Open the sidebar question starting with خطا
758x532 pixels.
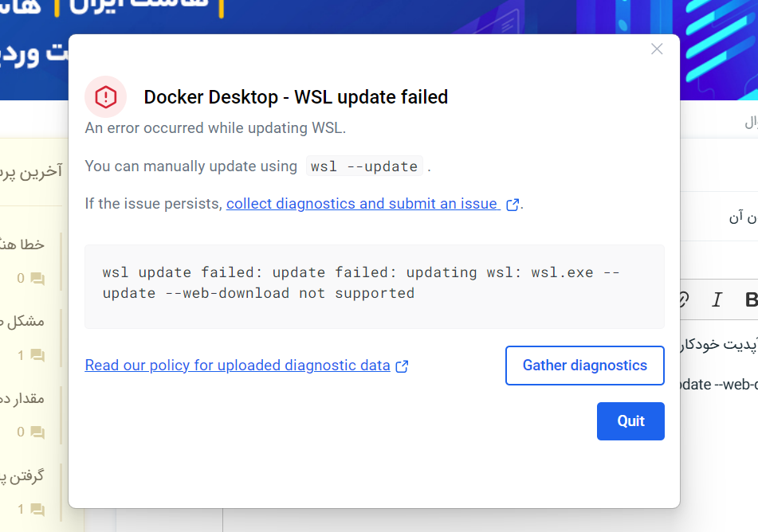coord(22,244)
